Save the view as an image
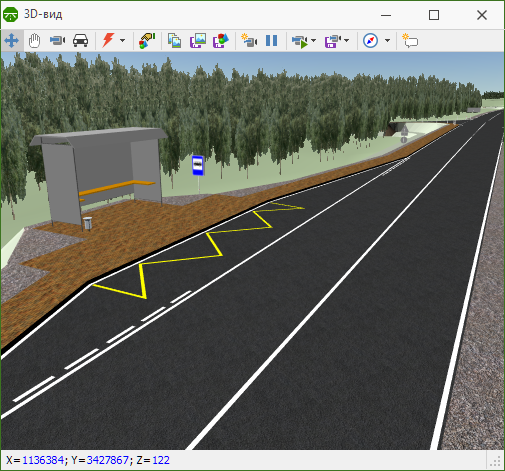The height and width of the screenshot is (471, 505). (x=198, y=41)
